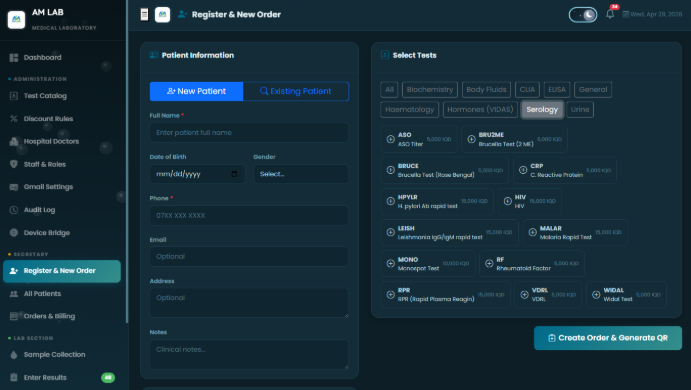The height and width of the screenshot is (390, 691).
Task: Add the VDRL test
Action: pos(548,294)
